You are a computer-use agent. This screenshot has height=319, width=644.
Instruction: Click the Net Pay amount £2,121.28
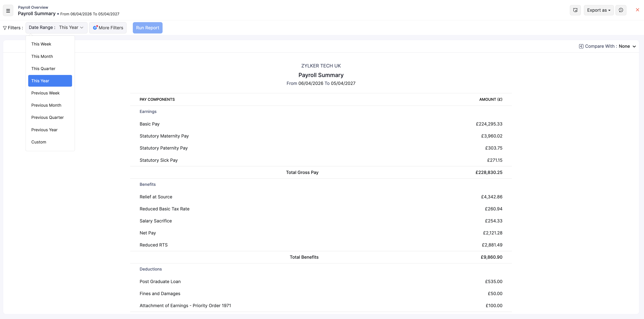click(493, 233)
